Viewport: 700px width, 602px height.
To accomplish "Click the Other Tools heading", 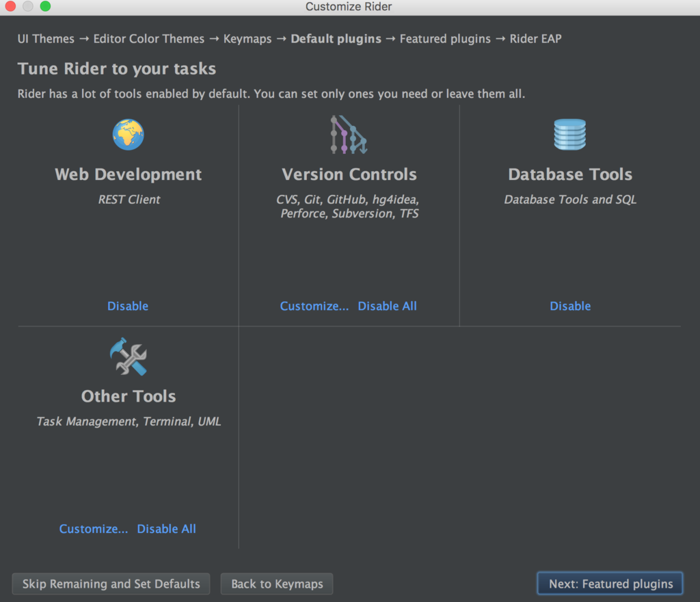I will pos(129,396).
